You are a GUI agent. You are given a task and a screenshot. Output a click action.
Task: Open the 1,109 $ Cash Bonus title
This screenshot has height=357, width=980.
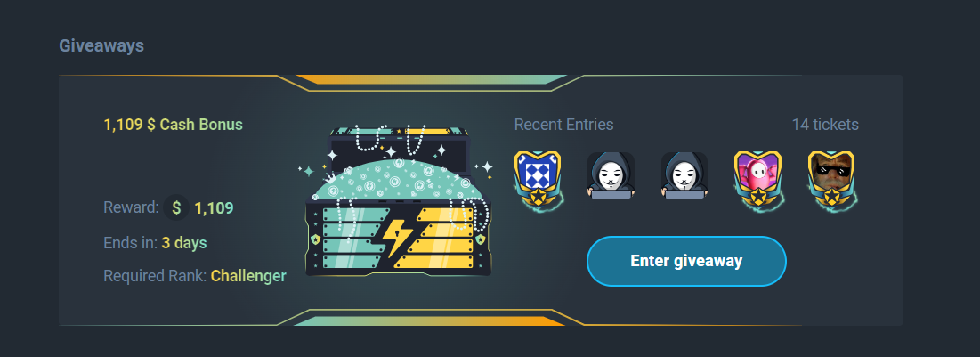pyautogui.click(x=174, y=125)
